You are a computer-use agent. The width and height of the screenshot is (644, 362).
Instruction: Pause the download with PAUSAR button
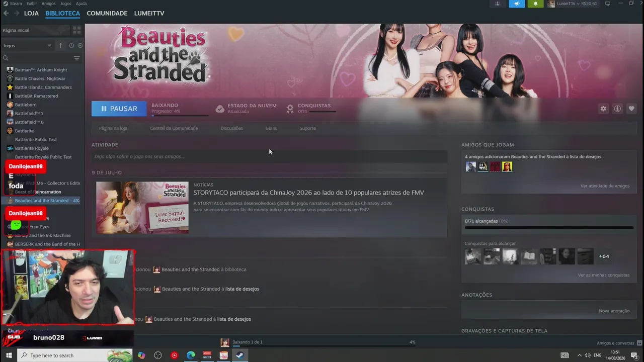119,109
